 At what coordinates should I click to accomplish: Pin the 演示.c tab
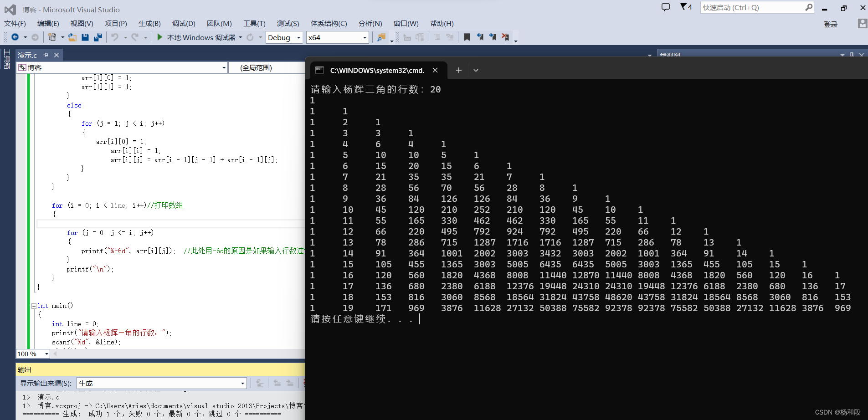click(x=46, y=55)
